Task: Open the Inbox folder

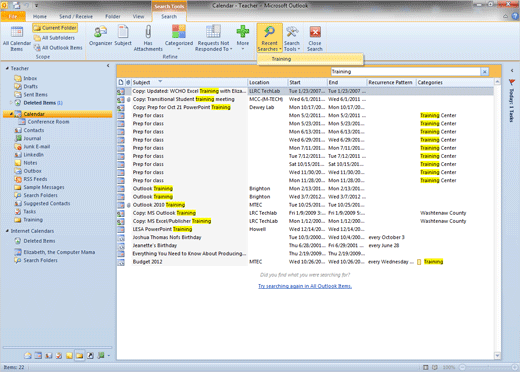Action: [x=30, y=78]
